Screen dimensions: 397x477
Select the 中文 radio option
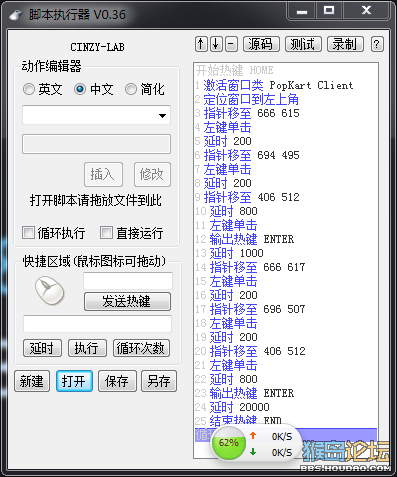[94, 89]
